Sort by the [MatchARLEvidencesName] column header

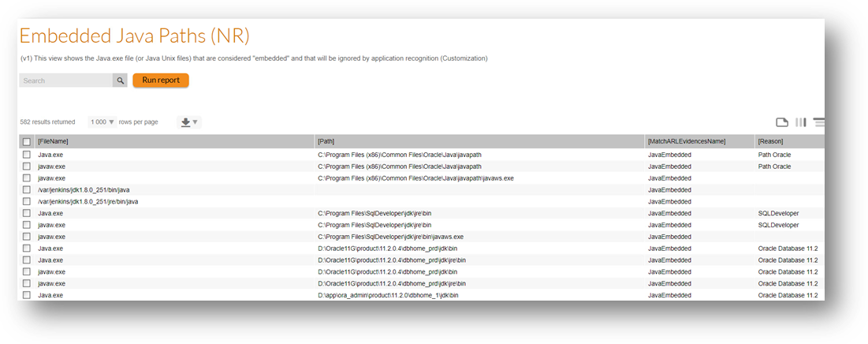687,142
